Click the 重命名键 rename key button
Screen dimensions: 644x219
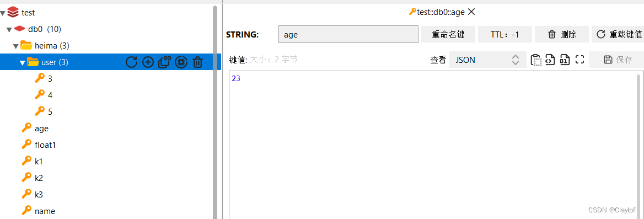tap(448, 34)
